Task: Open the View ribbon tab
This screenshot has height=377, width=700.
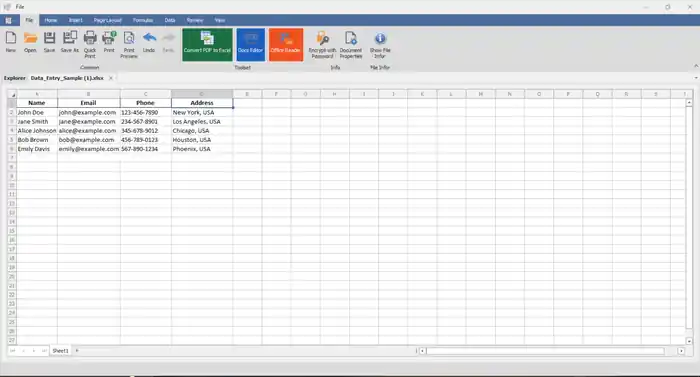Action: tap(220, 20)
